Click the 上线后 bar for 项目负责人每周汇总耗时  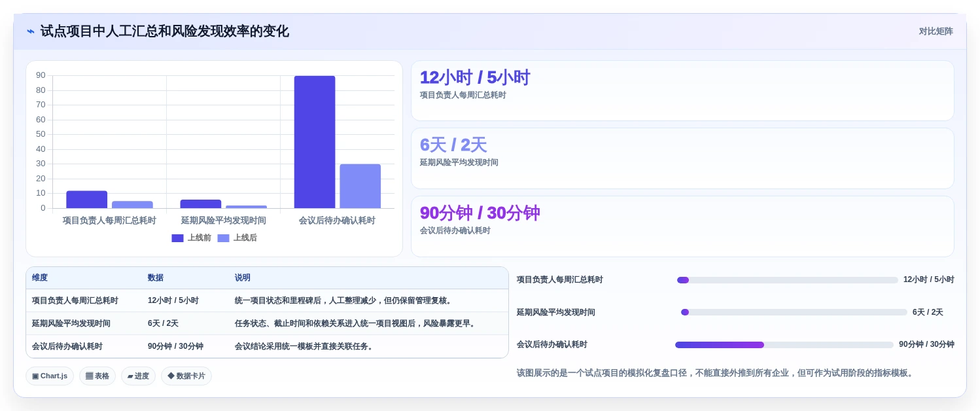point(132,205)
